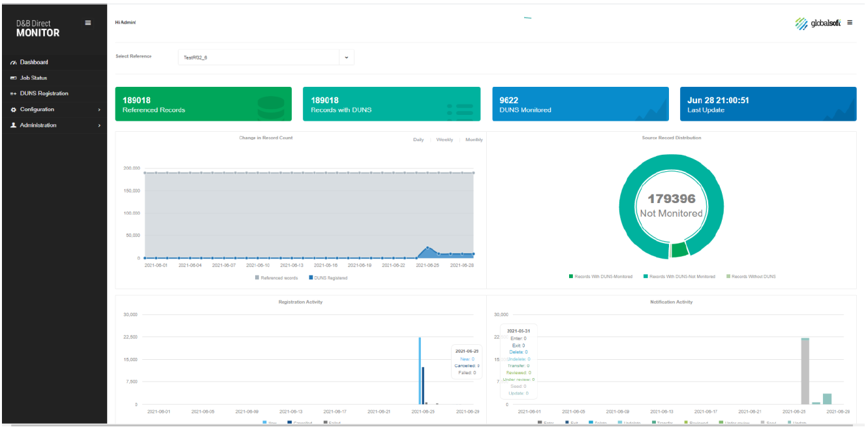
Task: Click the globalsoft logo
Action: pos(818,24)
